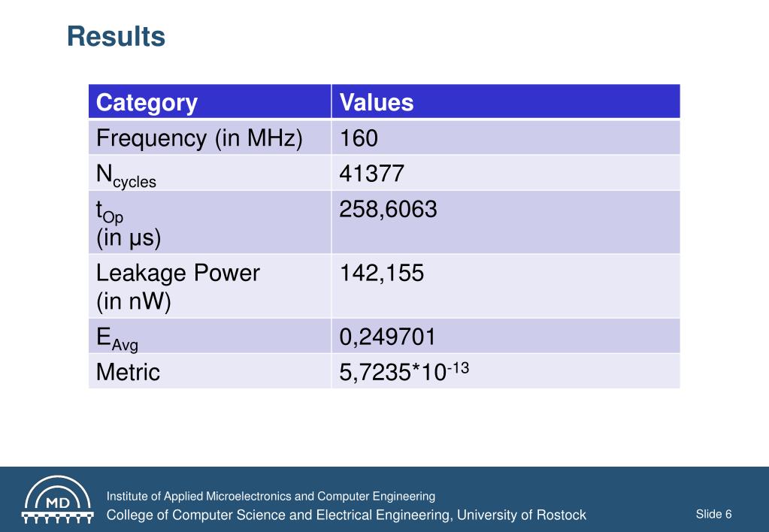Click the Metric row label
This screenshot has width=769, height=532.
click(x=128, y=372)
